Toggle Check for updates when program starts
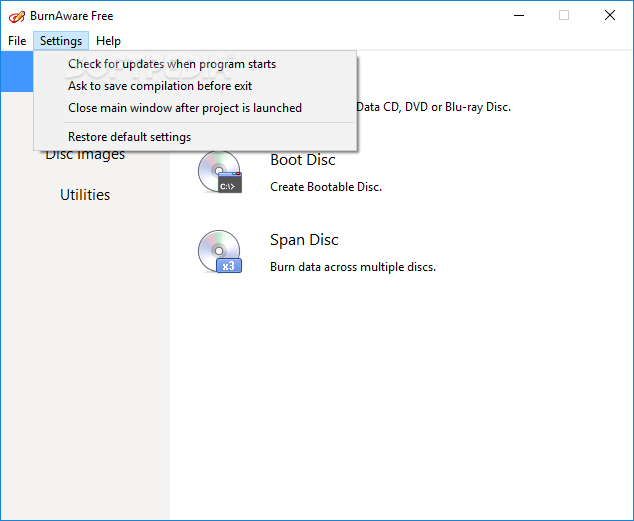Viewport: 634px width, 521px height. coord(195,64)
